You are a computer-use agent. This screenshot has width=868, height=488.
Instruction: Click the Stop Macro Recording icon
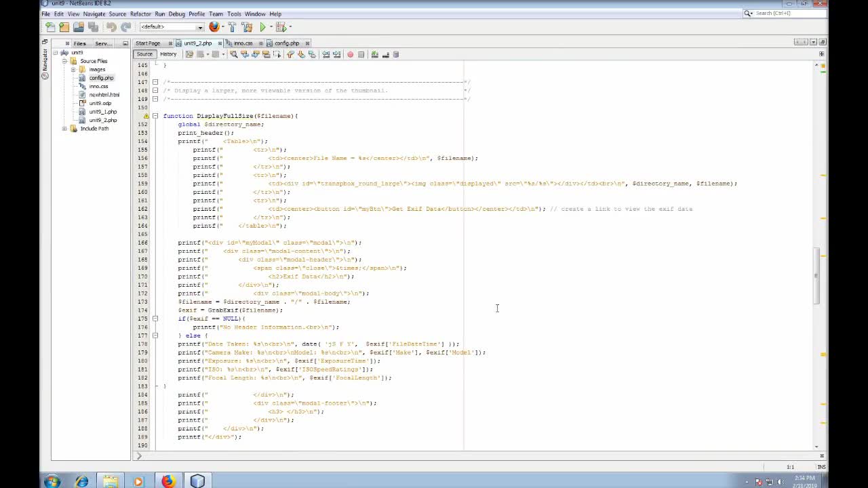pos(361,54)
